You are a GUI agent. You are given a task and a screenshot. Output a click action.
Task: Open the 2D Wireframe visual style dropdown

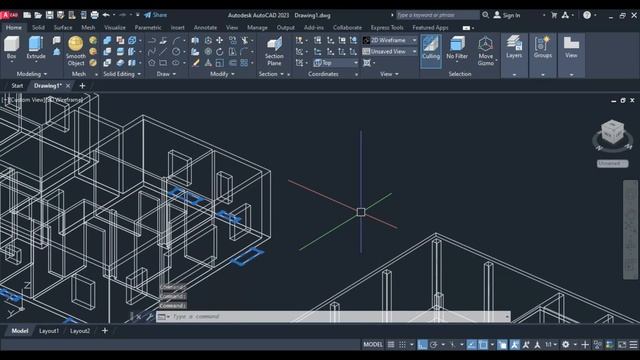point(390,40)
